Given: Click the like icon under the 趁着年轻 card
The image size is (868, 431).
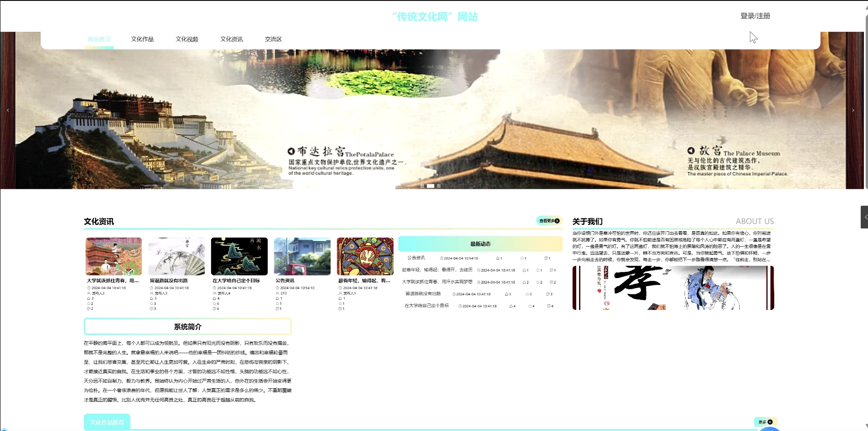Looking at the screenshot, I should (340, 298).
